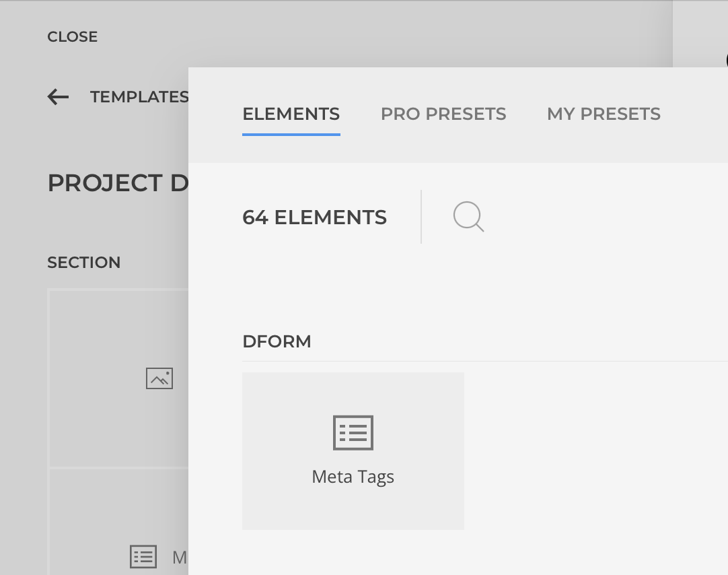Go to the My Presets tab
This screenshot has width=728, height=575.
point(604,114)
